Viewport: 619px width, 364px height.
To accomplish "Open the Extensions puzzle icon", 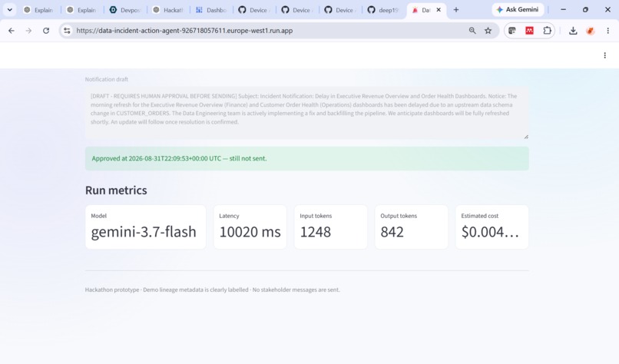I will coord(547,31).
